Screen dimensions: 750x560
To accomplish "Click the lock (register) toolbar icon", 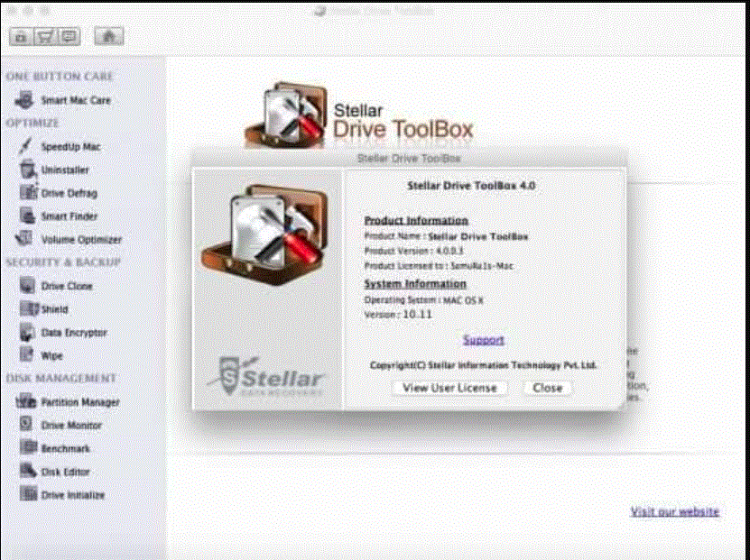I will [x=20, y=37].
